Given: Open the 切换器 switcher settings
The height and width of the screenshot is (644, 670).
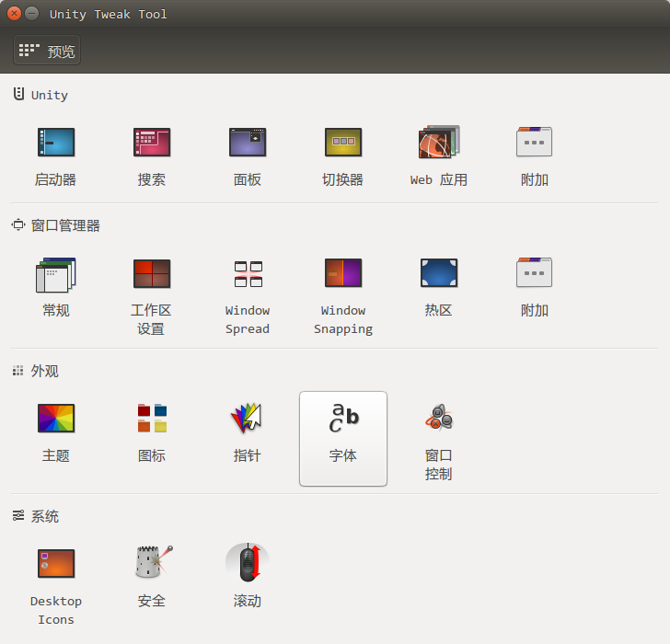Looking at the screenshot, I should coord(343,155).
